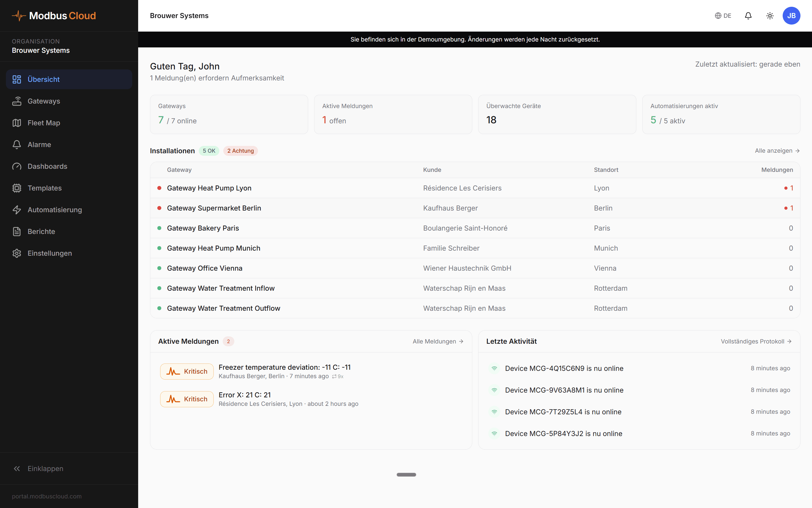Click the Einstellungen gear icon
Screen dimensions: 812x508
[17, 253]
